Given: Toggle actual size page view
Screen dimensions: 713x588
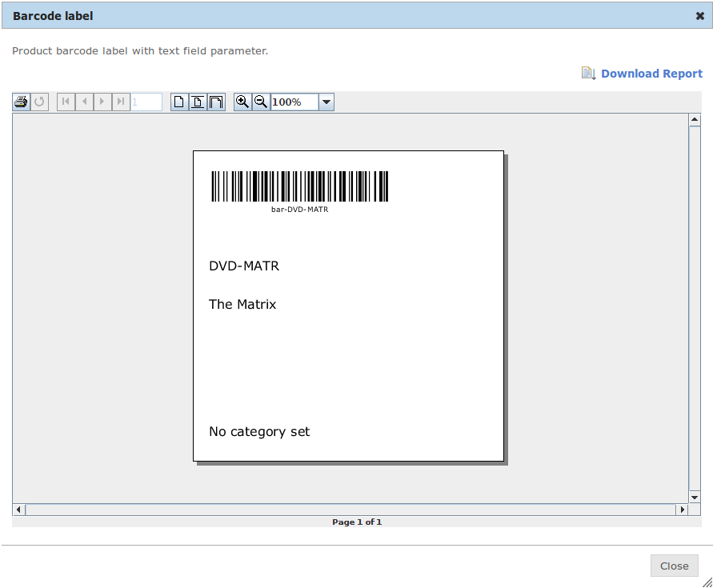Looking at the screenshot, I should [x=178, y=102].
